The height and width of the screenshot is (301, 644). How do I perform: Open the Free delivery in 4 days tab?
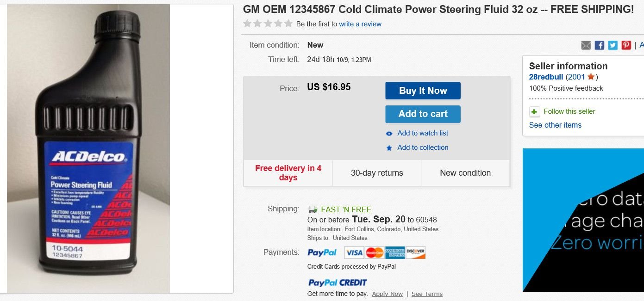coord(288,173)
